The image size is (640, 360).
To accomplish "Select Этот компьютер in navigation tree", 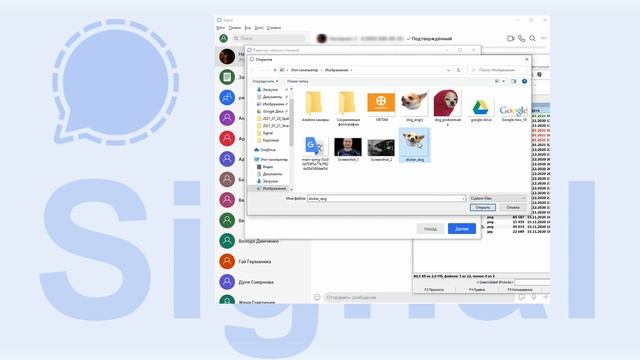I will click(x=271, y=159).
